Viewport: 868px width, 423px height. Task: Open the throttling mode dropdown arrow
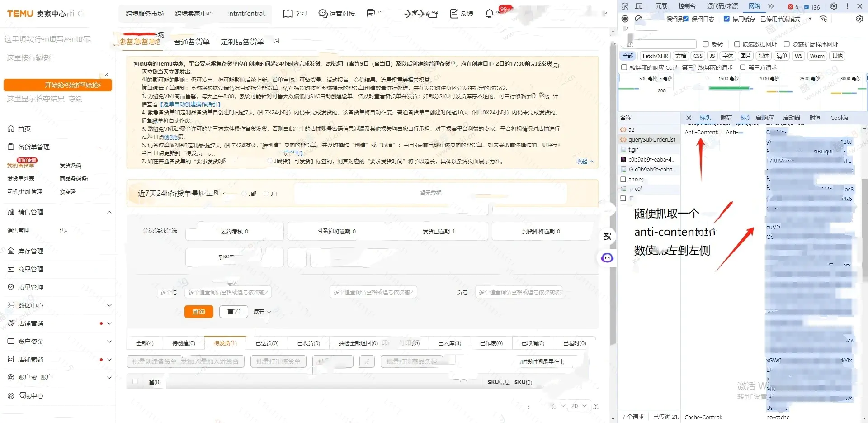pos(810,19)
